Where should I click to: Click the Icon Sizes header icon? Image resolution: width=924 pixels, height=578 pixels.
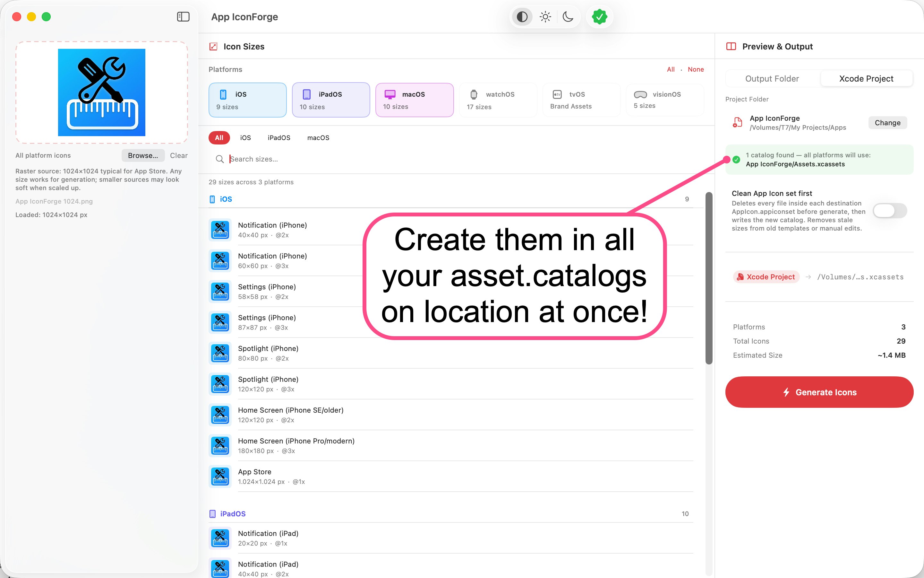(x=213, y=47)
